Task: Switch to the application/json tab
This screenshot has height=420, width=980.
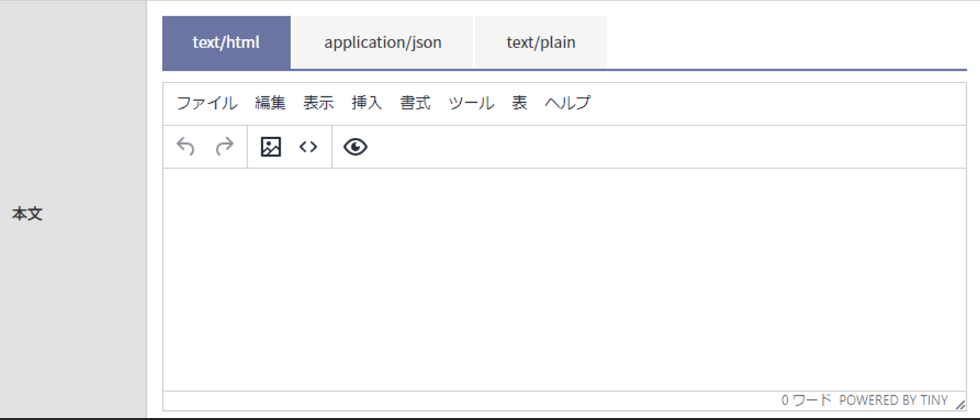Action: coord(383,42)
